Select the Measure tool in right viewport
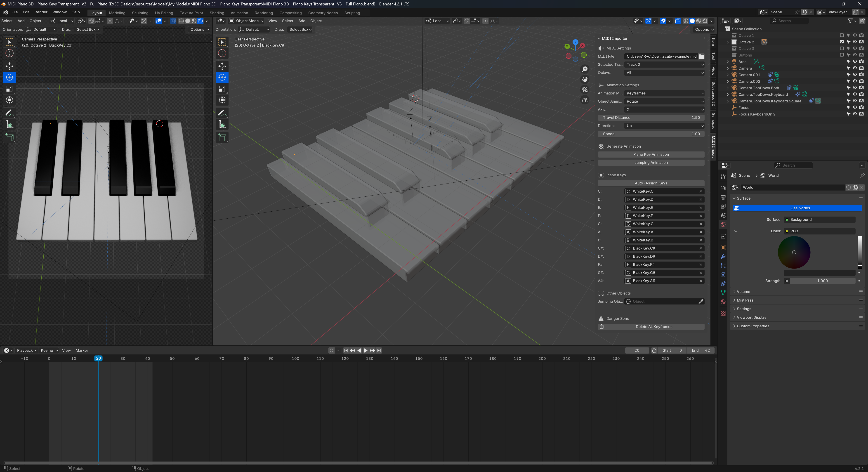This screenshot has height=472, width=868. 222,125
